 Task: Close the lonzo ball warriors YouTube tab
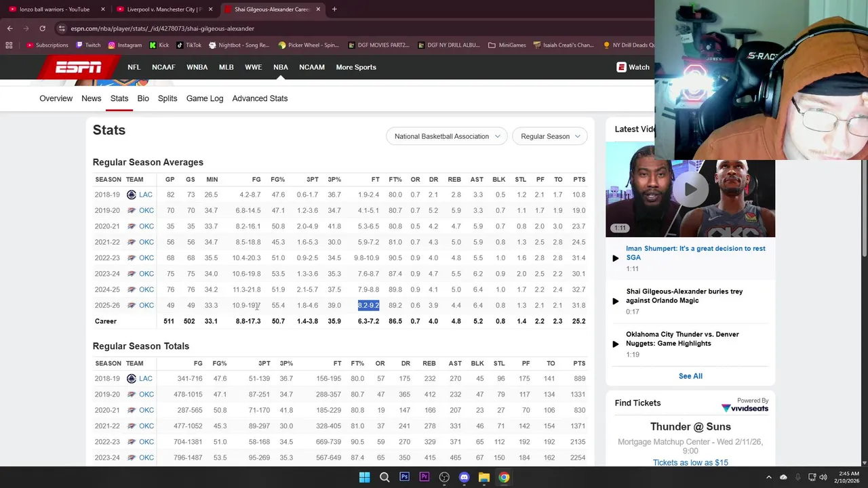[x=103, y=9]
